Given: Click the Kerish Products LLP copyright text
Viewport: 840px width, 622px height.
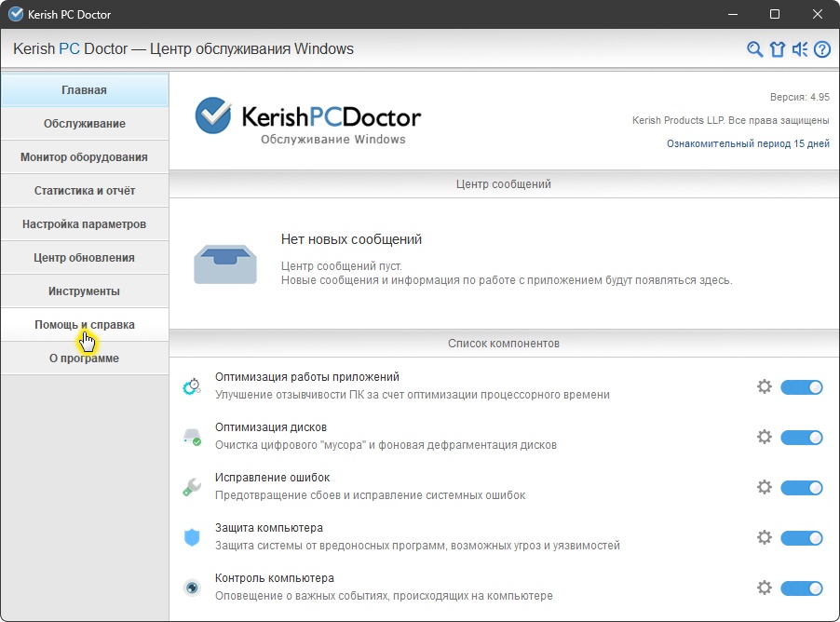Looking at the screenshot, I should pos(731,120).
